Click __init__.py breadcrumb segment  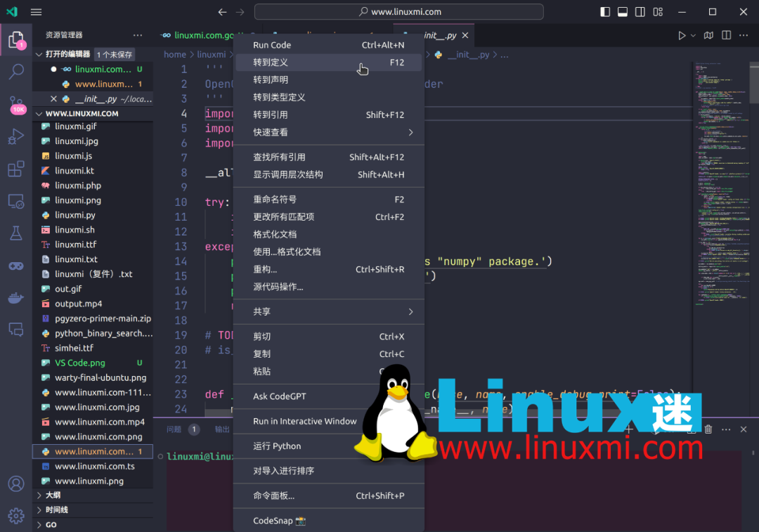point(468,55)
